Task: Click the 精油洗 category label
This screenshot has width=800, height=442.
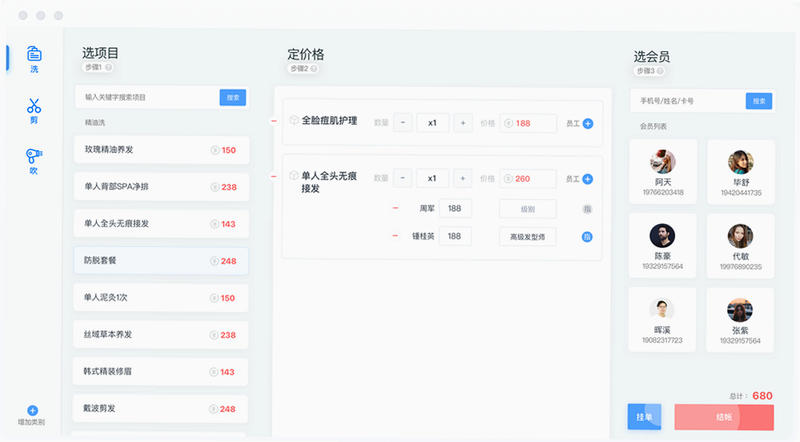Action: 95,122
